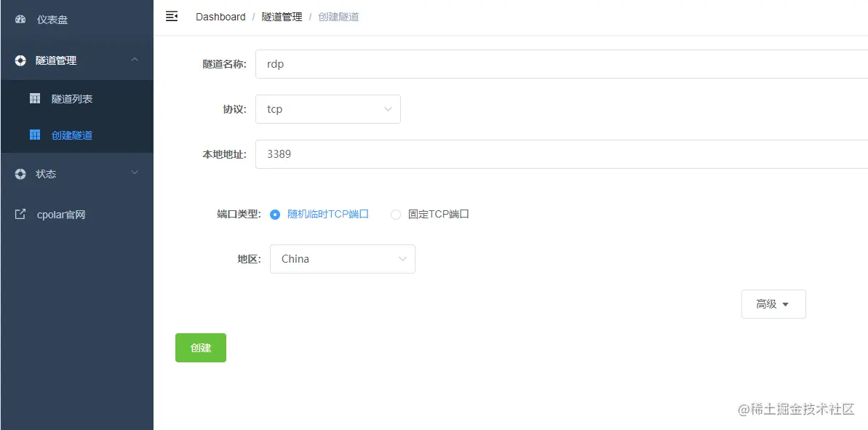
Task: Toggle the sidebar collapse hamburger icon
Action: click(x=172, y=16)
